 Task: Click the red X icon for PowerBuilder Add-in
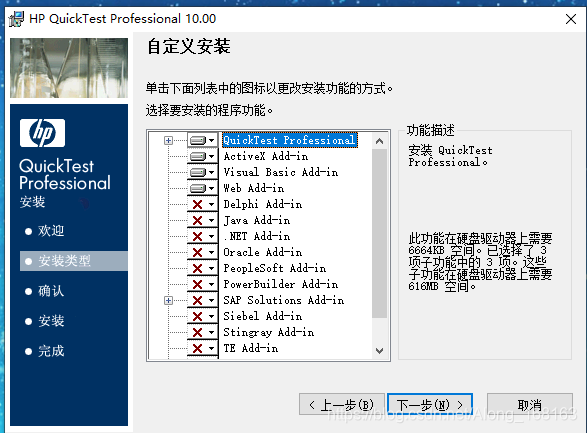coord(197,284)
